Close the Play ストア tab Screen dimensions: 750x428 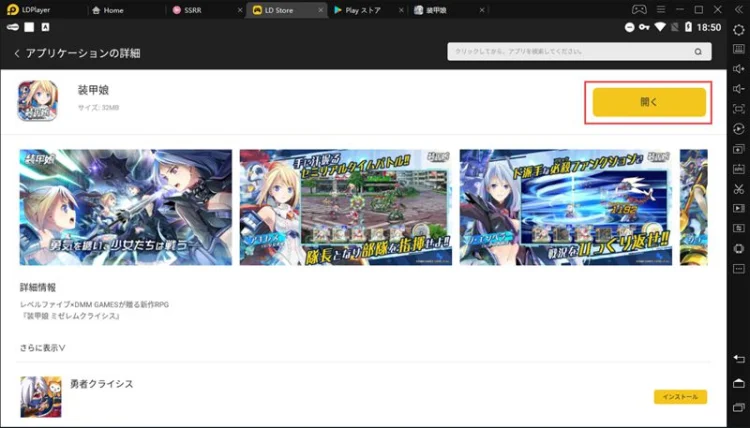(x=401, y=10)
